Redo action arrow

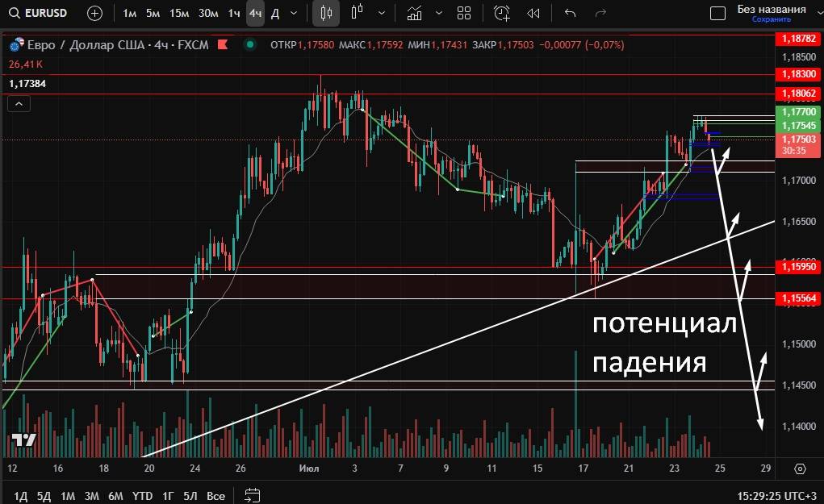pyautogui.click(x=600, y=13)
